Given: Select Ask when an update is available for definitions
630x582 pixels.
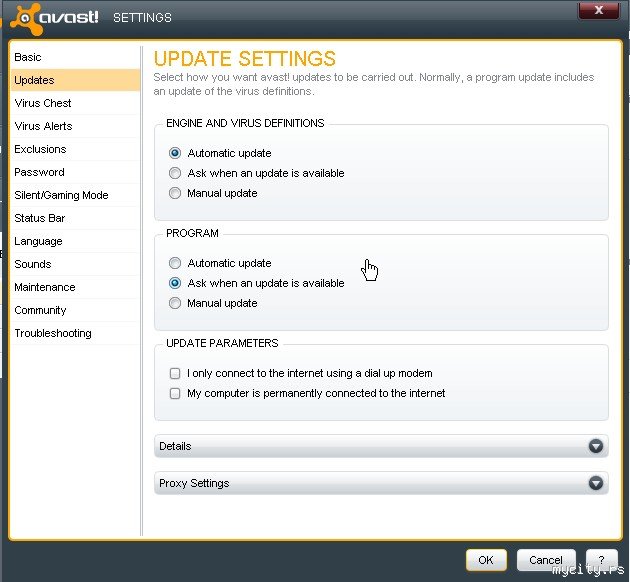Looking at the screenshot, I should [x=175, y=173].
